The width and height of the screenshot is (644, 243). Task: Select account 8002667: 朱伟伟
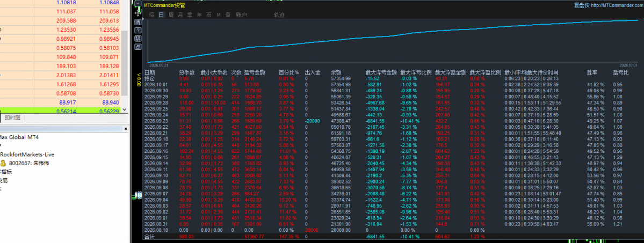tap(28, 163)
